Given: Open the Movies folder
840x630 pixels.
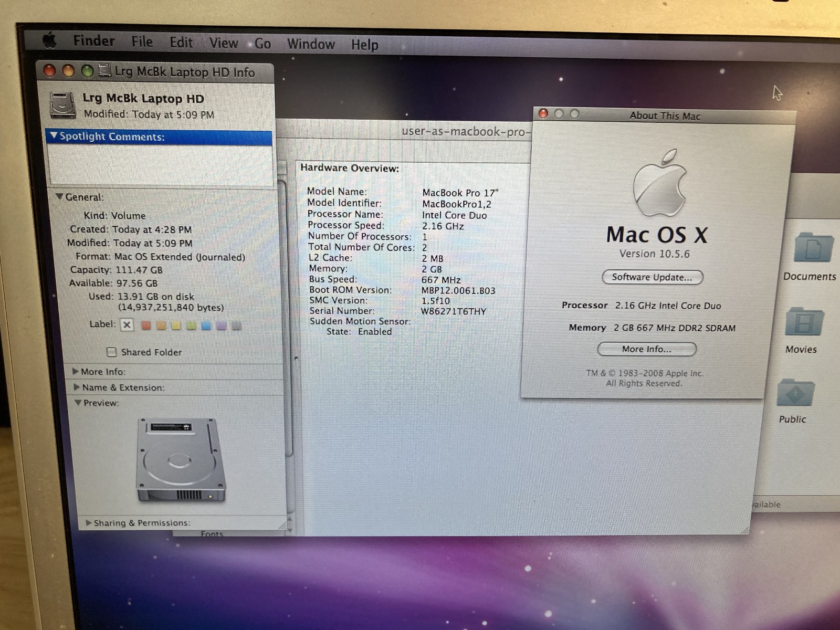Looking at the screenshot, I should pos(803,323).
